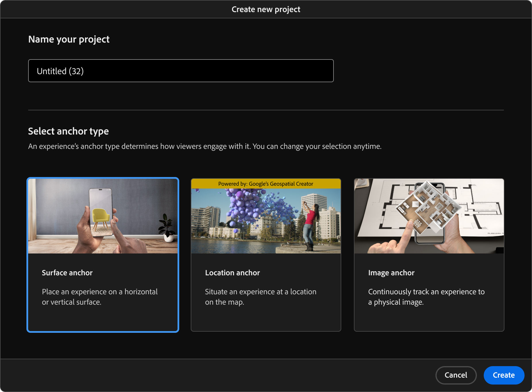Click the Location anchor city preview image
532x392 pixels.
pos(266,221)
